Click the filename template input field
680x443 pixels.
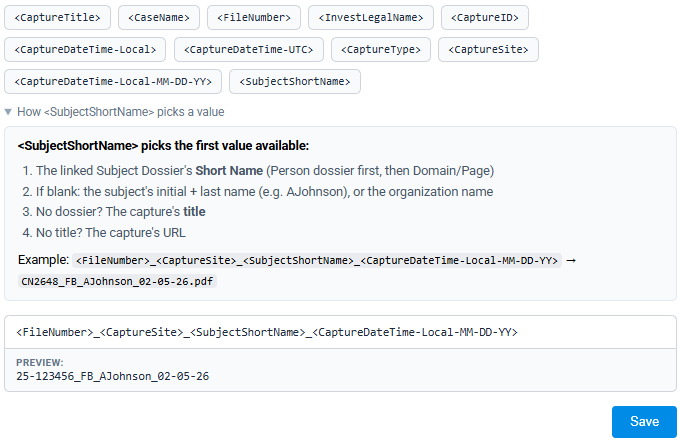pyautogui.click(x=340, y=332)
